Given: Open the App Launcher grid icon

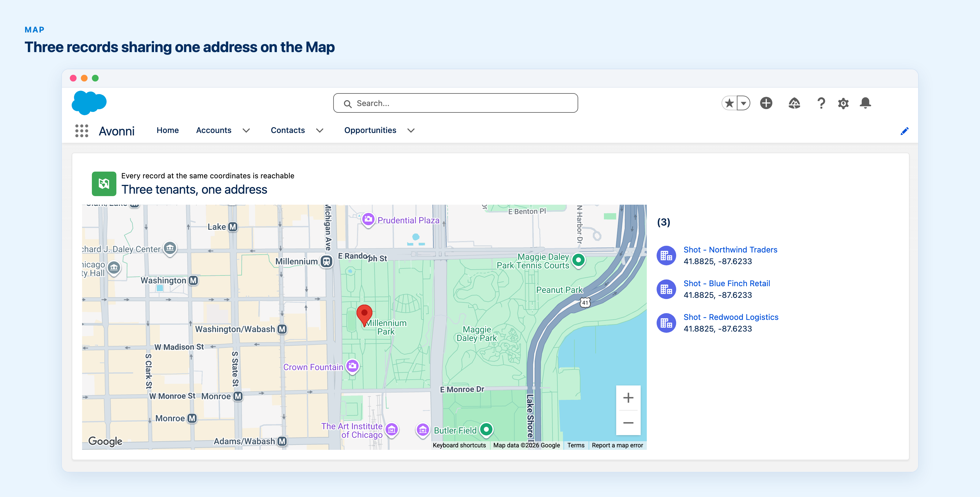Looking at the screenshot, I should coord(82,131).
